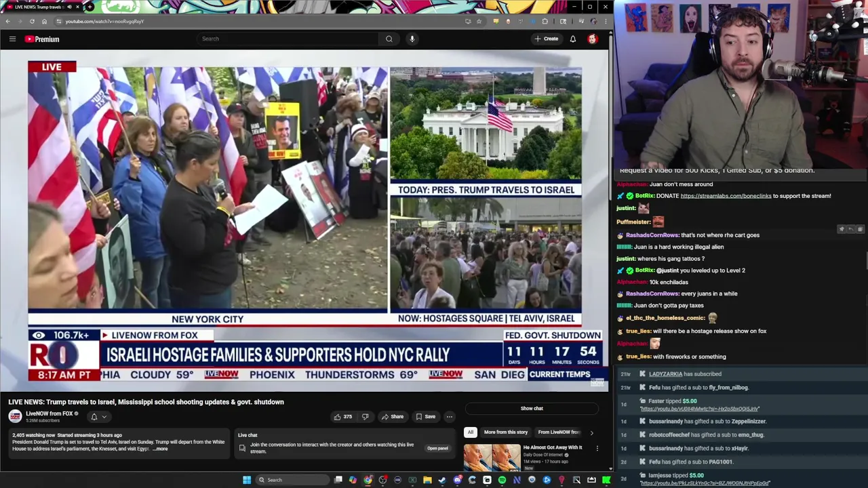
Task: Open the LiveNOW from FOX channel name
Action: coord(50,413)
